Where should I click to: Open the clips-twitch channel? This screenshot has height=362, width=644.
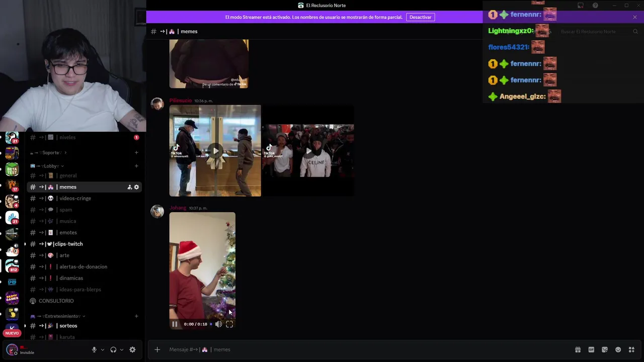click(84, 244)
